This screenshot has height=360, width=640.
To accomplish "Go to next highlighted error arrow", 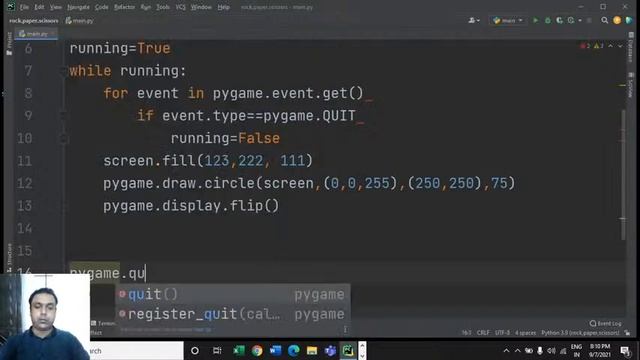I will tap(620, 46).
